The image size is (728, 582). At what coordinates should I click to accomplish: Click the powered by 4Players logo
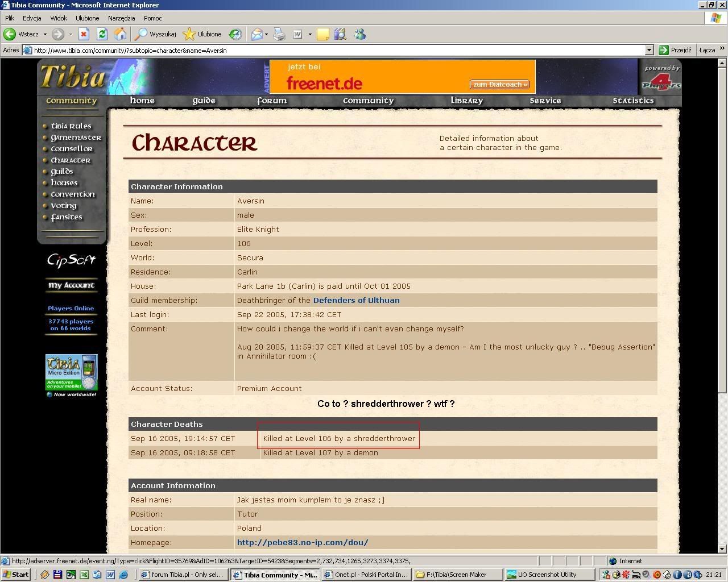point(661,77)
